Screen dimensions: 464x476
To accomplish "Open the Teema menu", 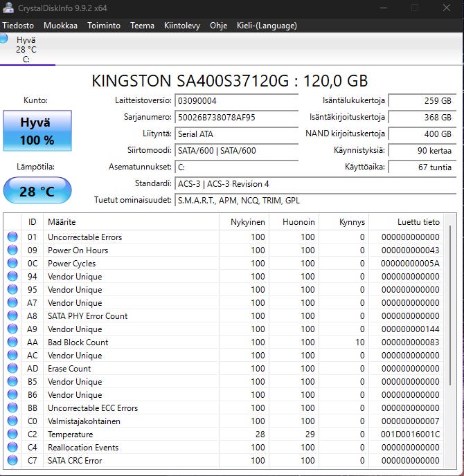I will point(142,26).
